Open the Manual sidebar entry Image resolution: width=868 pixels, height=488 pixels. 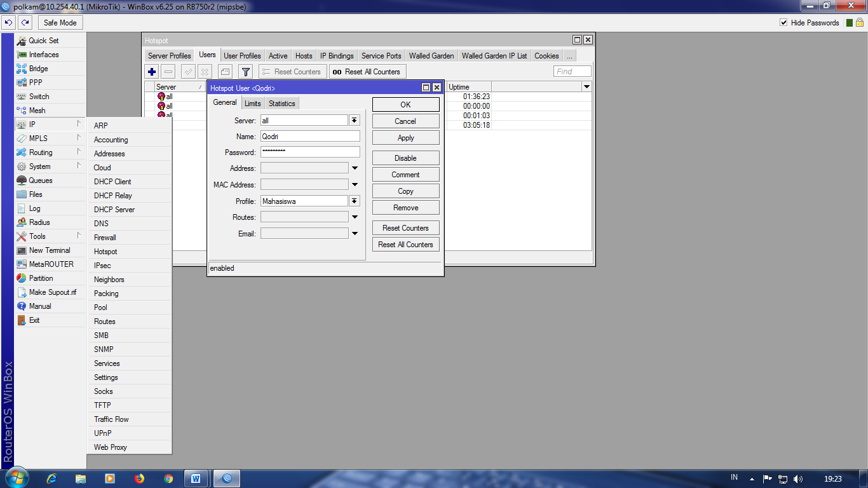point(50,306)
